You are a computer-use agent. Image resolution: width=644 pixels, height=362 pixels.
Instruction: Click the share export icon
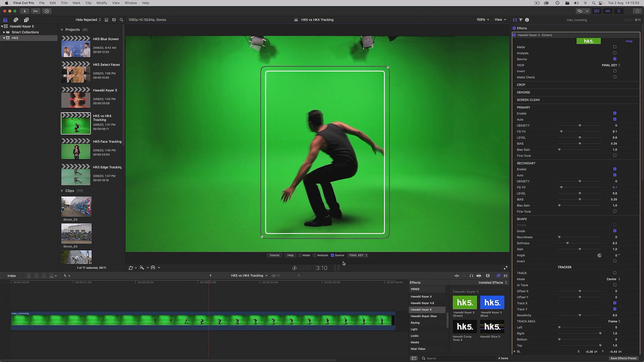637,11
